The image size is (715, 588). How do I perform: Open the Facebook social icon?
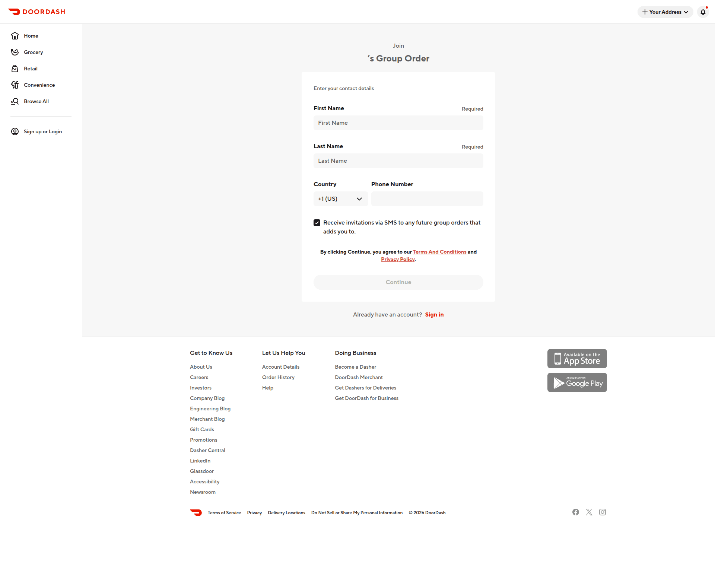point(576,512)
